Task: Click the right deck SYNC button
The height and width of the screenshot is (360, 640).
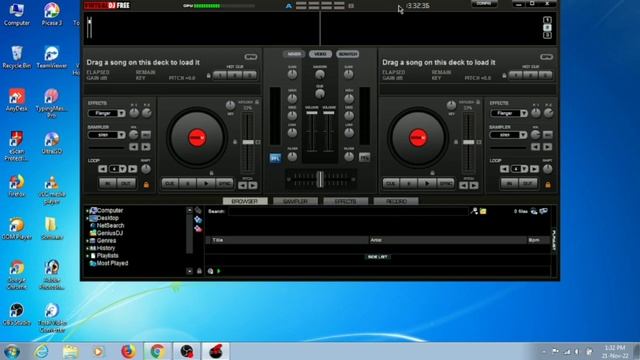Action: point(445,184)
